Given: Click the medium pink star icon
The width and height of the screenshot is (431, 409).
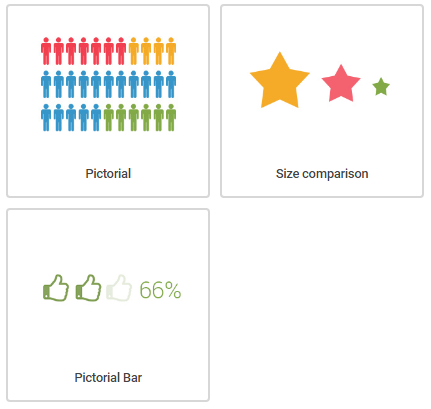Looking at the screenshot, I should 341,83.
